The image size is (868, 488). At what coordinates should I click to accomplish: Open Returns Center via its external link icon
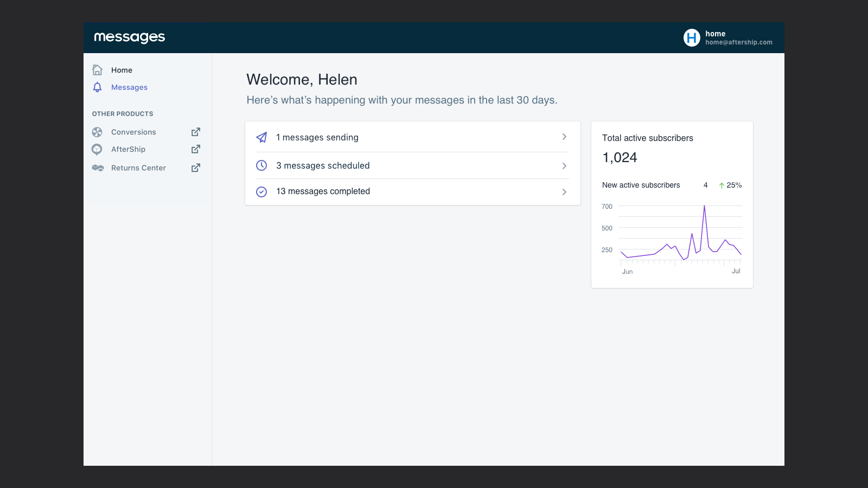(195, 168)
